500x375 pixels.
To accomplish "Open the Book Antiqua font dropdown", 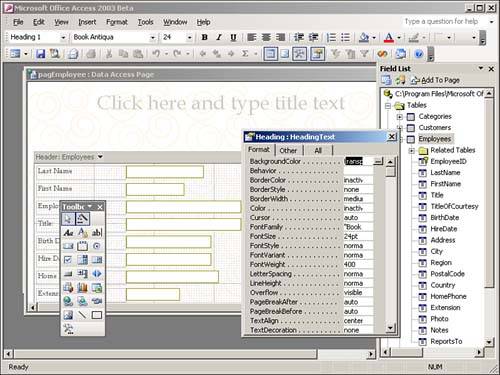I will [153, 37].
